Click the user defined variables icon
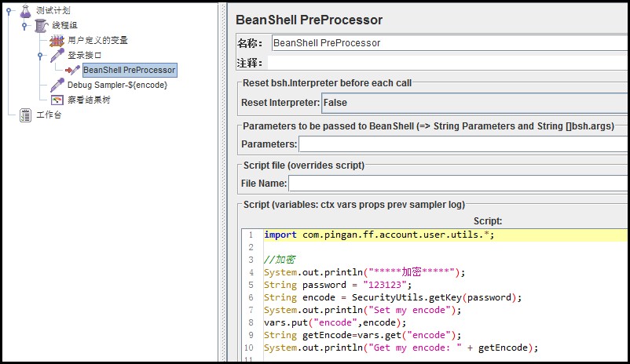This screenshot has height=364, width=630. 57,41
